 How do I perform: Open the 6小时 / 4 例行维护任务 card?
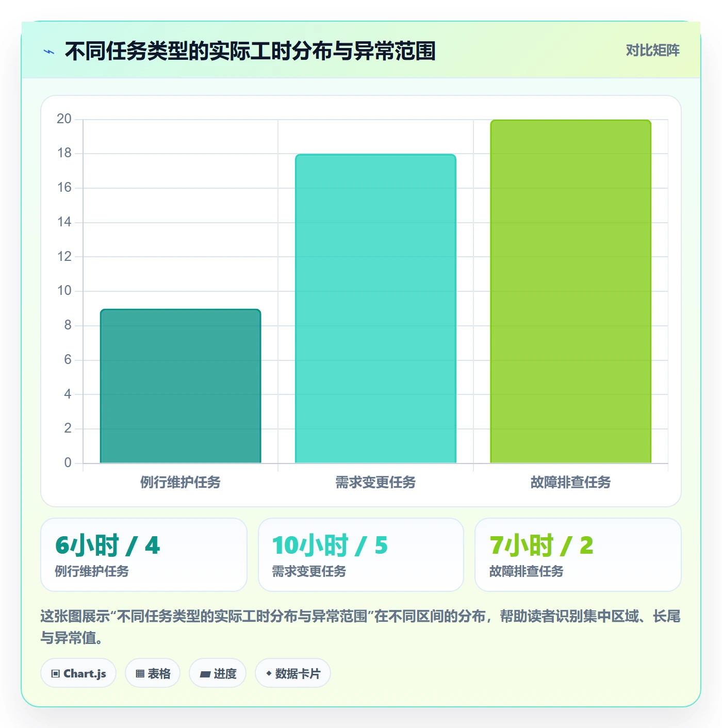pos(144,555)
